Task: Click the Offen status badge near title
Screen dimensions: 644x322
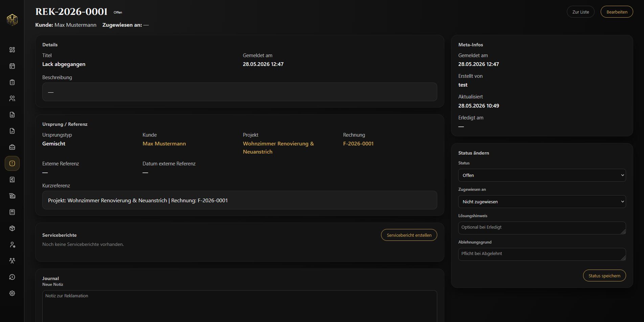Action: coord(118,13)
